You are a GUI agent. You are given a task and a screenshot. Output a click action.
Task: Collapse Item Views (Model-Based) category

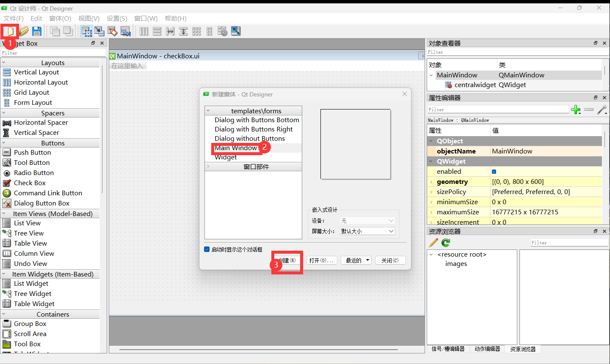(4, 213)
